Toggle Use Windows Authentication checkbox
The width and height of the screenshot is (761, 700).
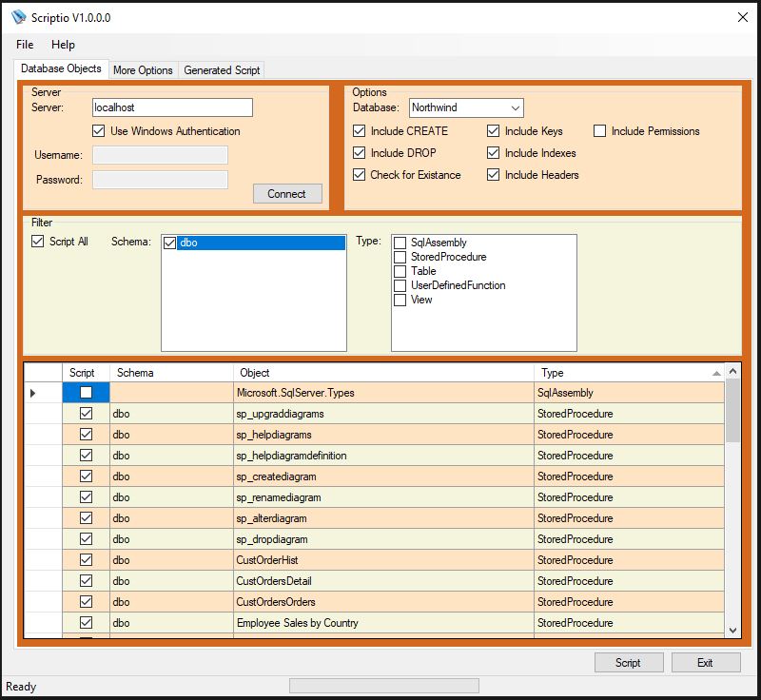99,131
